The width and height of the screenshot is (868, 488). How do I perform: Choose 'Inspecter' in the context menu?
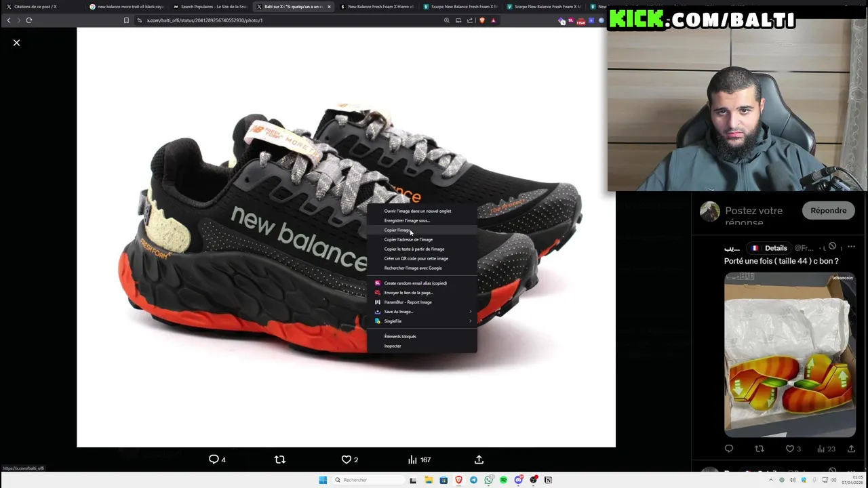click(x=422, y=346)
